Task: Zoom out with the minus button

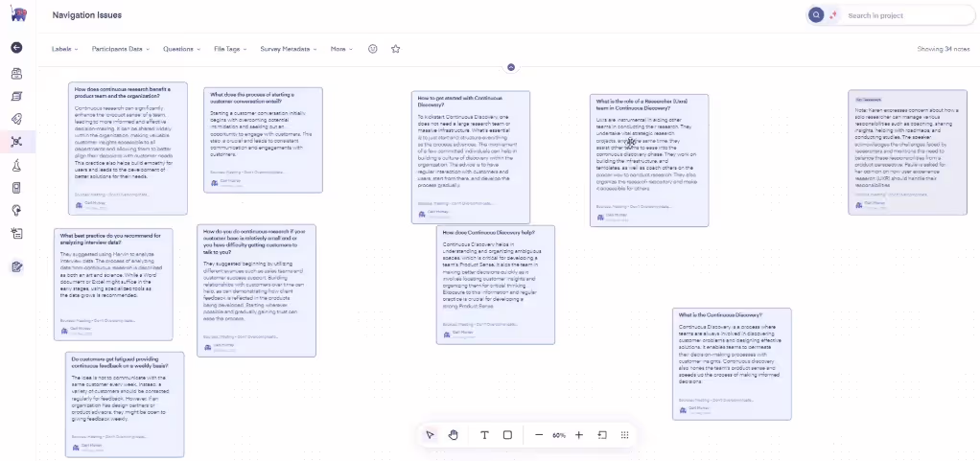Action: [539, 435]
